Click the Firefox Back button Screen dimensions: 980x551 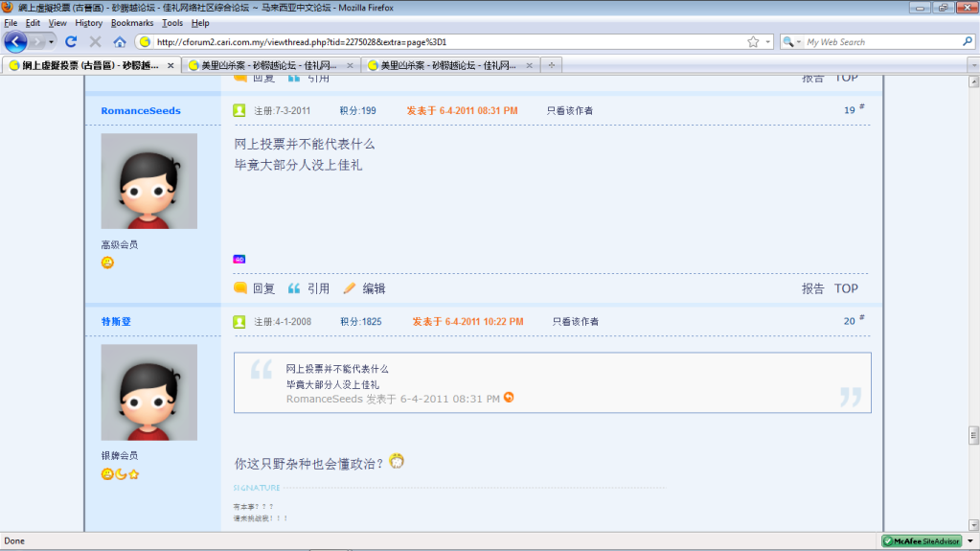click(16, 41)
